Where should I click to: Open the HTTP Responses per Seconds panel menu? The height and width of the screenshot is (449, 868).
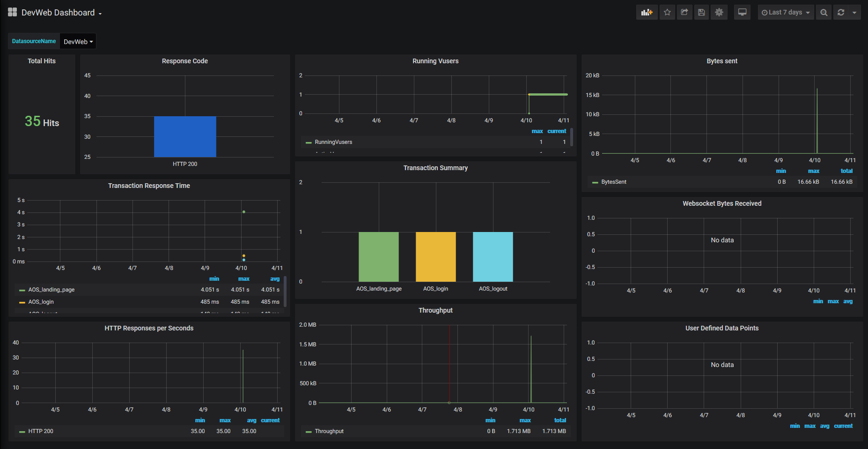click(149, 328)
